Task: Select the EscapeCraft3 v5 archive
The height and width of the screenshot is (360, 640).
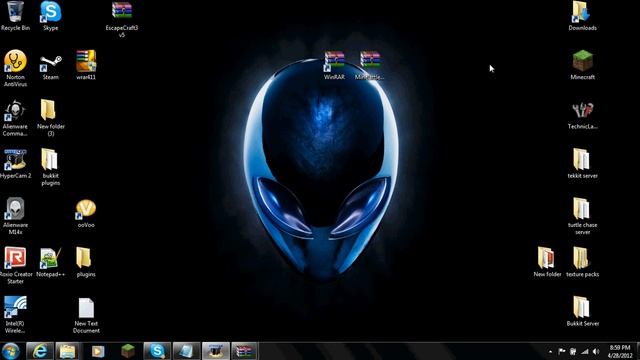Action: click(122, 19)
